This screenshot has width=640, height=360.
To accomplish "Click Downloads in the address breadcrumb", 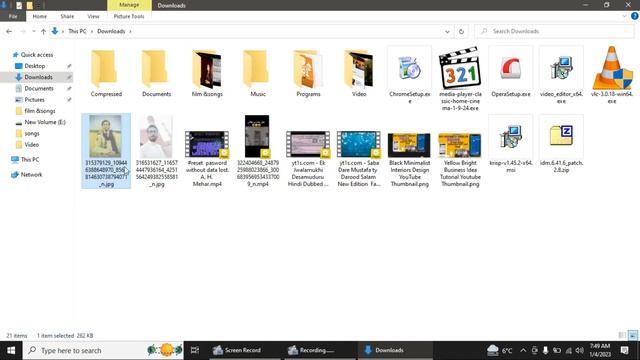I will point(111,31).
